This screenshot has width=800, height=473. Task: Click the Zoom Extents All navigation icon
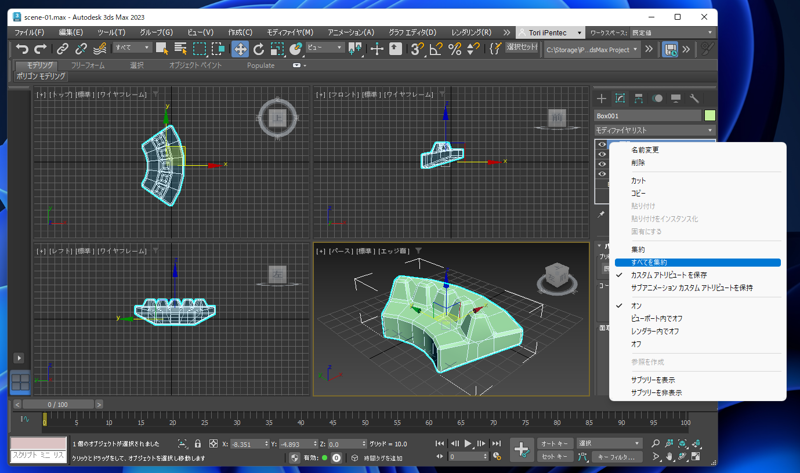(696, 443)
